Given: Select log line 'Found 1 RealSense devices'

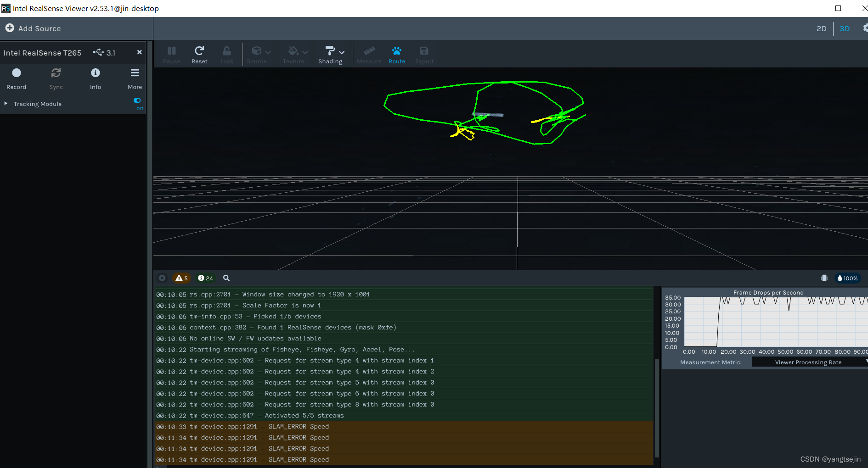Looking at the screenshot, I should pyautogui.click(x=404, y=328).
